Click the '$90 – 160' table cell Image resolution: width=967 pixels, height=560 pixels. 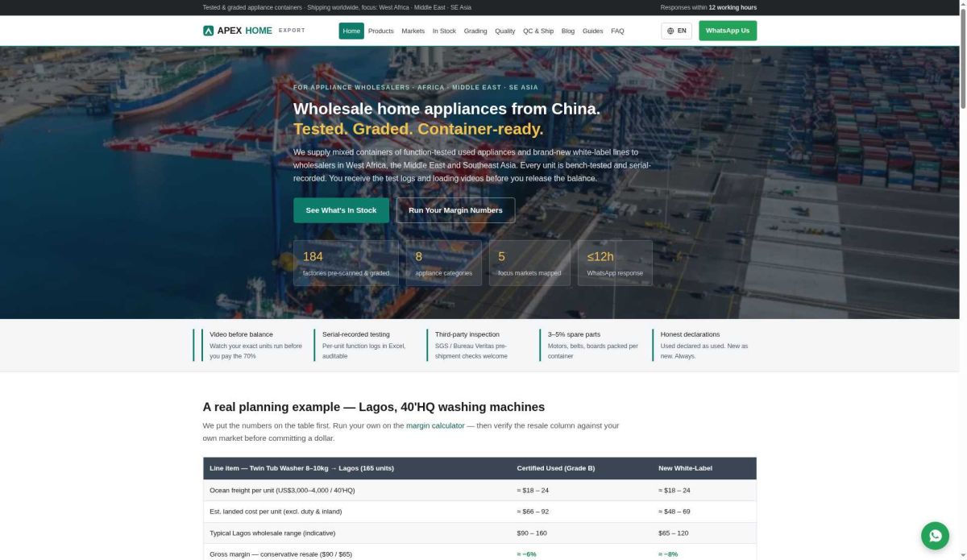532,533
